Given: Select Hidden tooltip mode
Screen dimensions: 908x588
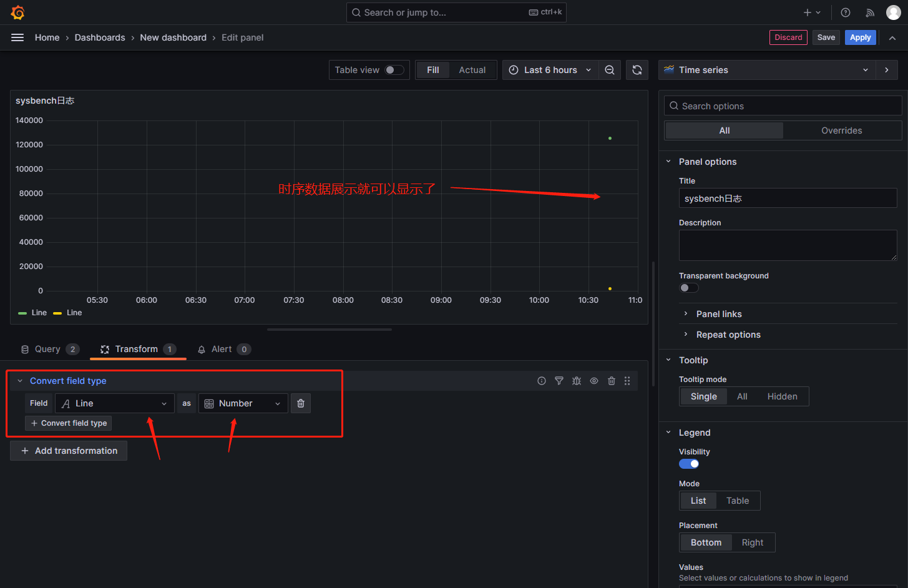Looking at the screenshot, I should click(782, 396).
